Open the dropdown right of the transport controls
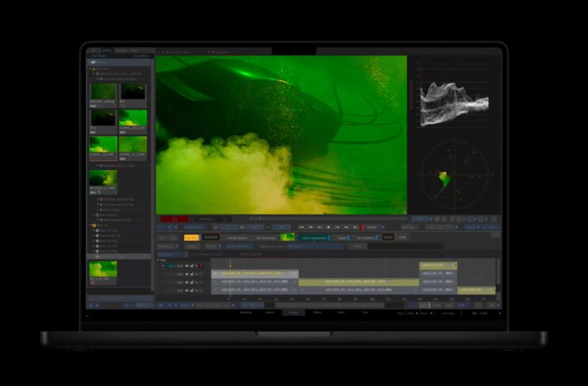This screenshot has width=588, height=386. pos(376,227)
